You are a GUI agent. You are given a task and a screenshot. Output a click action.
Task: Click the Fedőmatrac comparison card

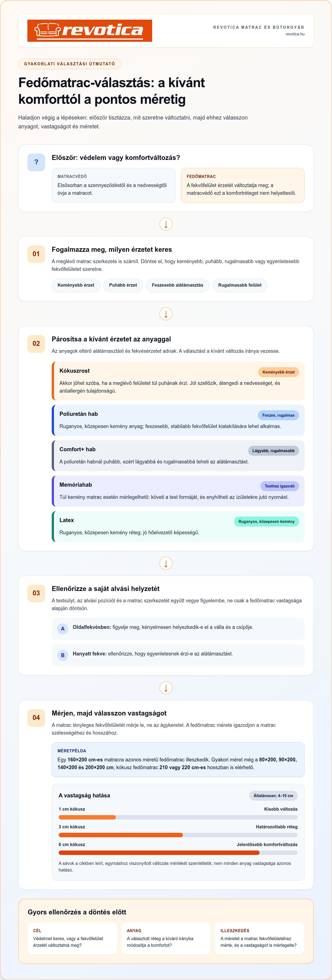(243, 185)
